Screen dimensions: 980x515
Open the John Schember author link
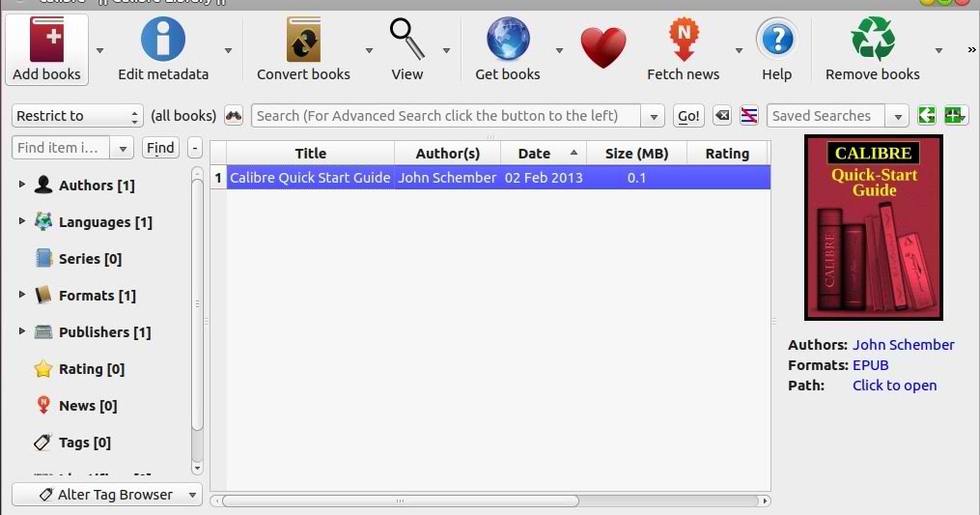[903, 345]
